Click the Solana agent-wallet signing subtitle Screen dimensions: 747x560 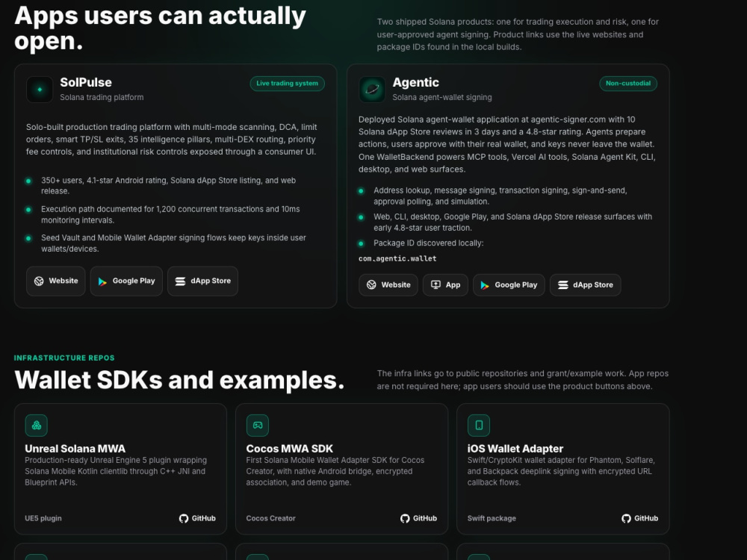[442, 97]
